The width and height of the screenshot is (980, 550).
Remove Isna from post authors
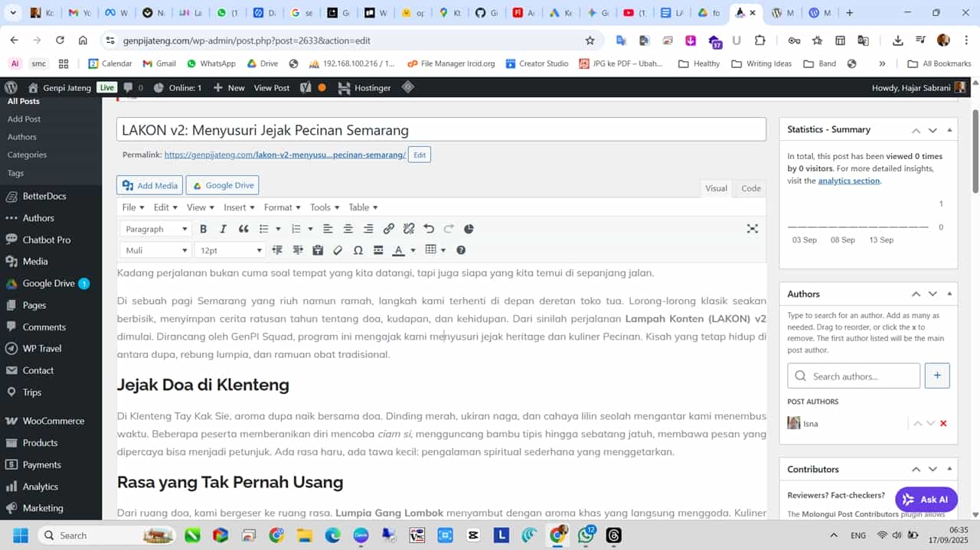[943, 422]
